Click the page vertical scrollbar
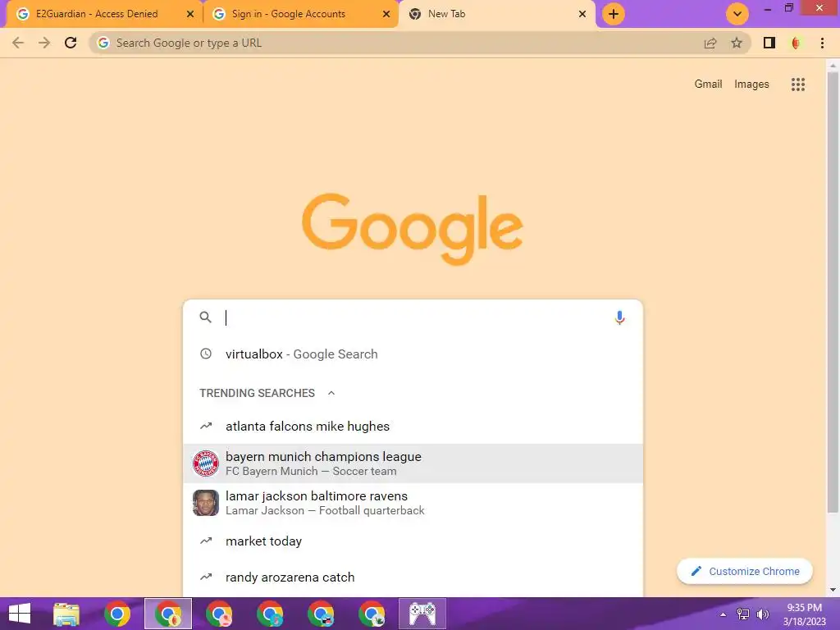 click(x=833, y=292)
